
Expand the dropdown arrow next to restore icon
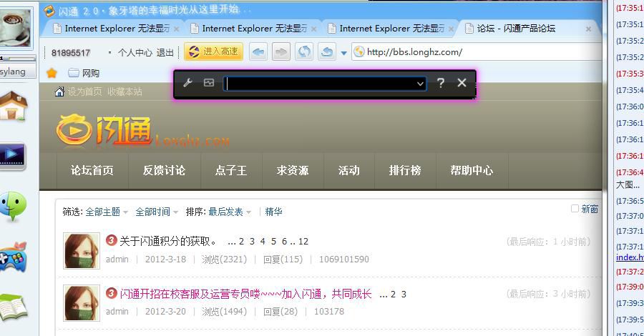[343, 53]
